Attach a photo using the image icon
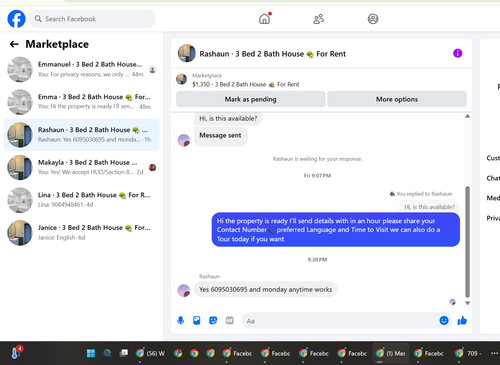The height and width of the screenshot is (365, 500). tap(197, 321)
